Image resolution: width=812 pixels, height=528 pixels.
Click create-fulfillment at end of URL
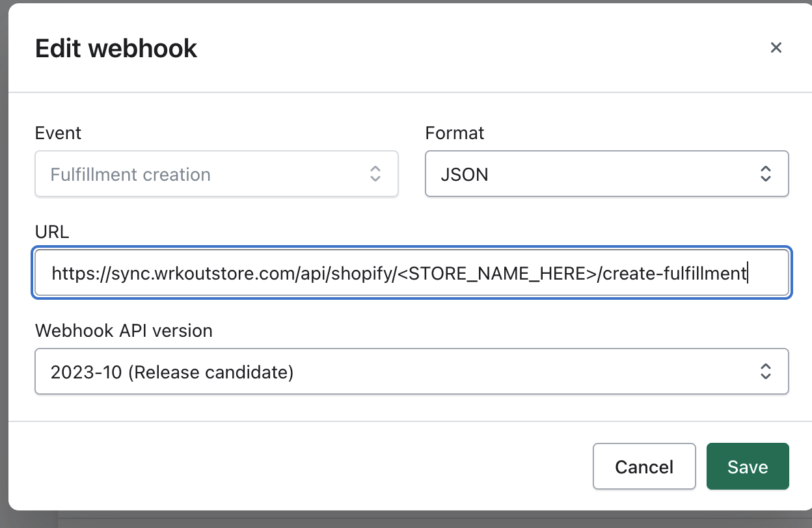tap(675, 273)
